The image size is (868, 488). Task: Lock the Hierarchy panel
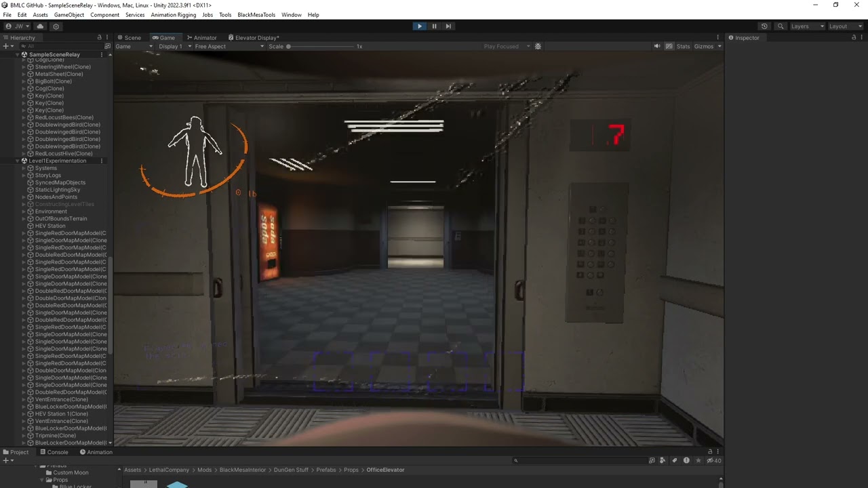[99, 37]
